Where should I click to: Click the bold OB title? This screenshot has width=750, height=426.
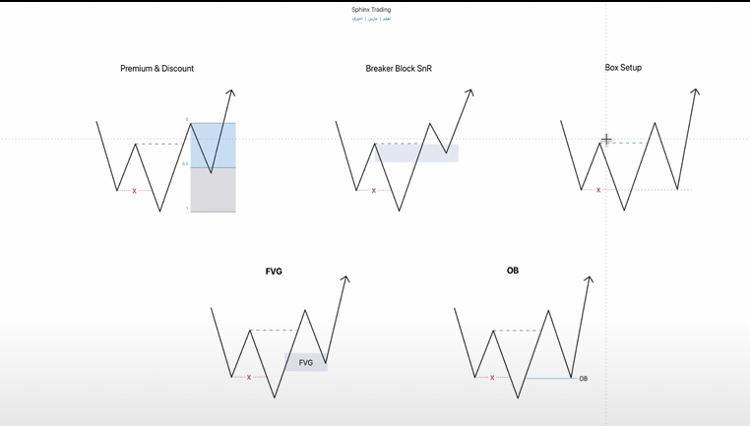512,270
